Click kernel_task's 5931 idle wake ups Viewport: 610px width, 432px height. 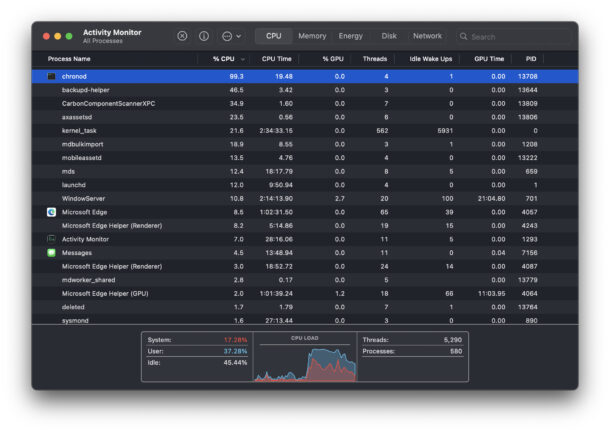click(445, 131)
